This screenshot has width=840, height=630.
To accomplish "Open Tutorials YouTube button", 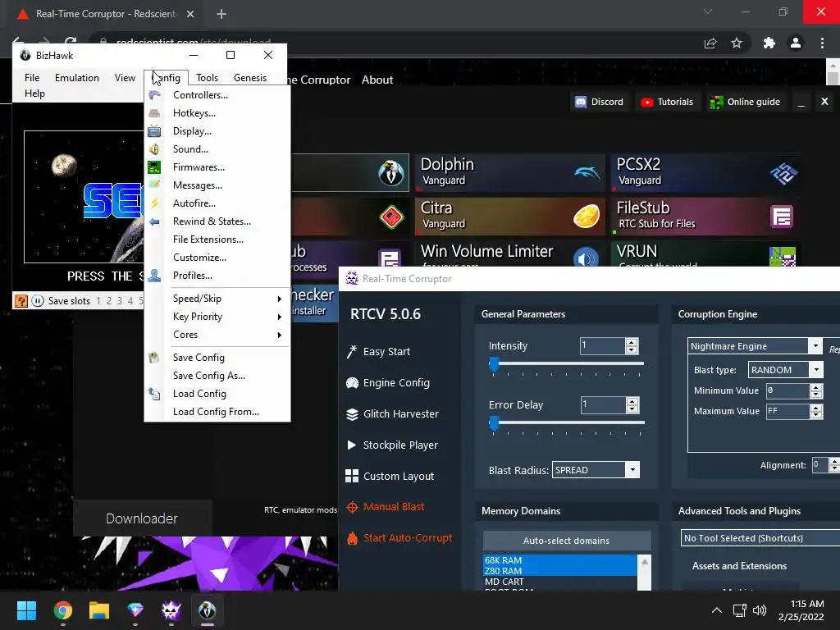I will [667, 102].
